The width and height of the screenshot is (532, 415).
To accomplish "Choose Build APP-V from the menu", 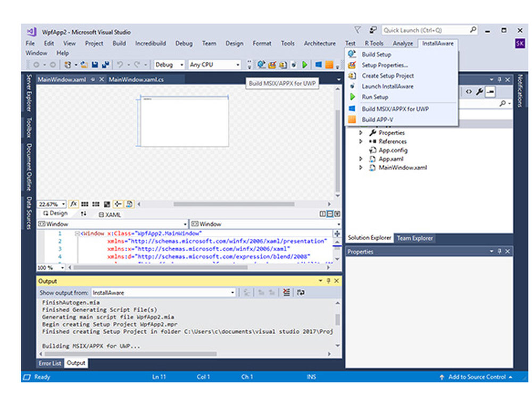I will click(x=401, y=119).
